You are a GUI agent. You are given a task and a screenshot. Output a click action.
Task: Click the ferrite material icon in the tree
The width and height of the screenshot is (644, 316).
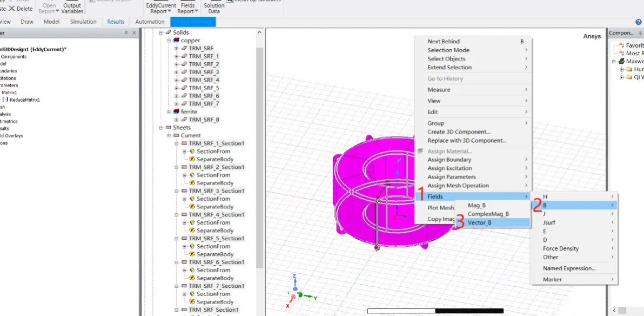point(176,111)
